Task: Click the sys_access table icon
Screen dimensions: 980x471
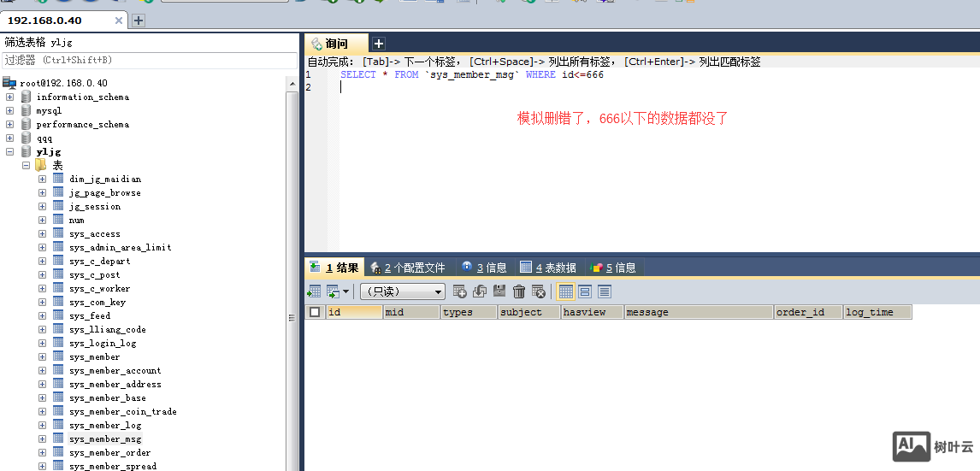Action: tap(58, 233)
